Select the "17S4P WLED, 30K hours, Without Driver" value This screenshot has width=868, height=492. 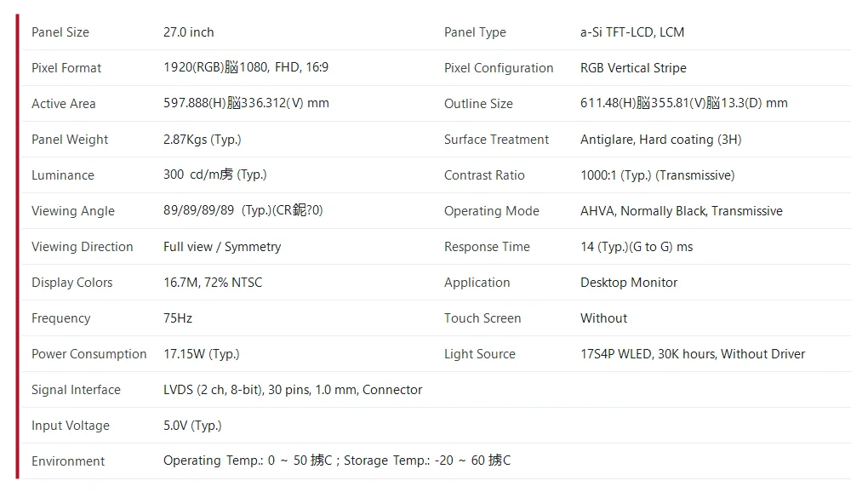pyautogui.click(x=693, y=354)
